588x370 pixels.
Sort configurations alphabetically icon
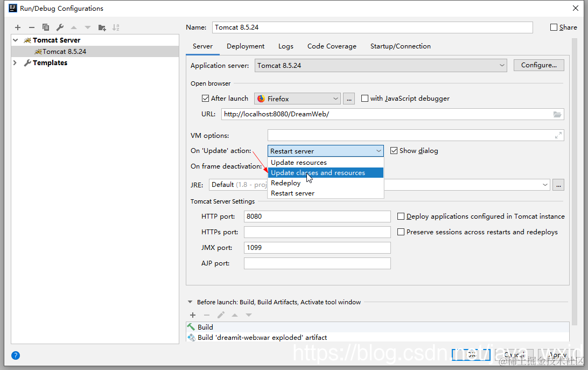116,27
